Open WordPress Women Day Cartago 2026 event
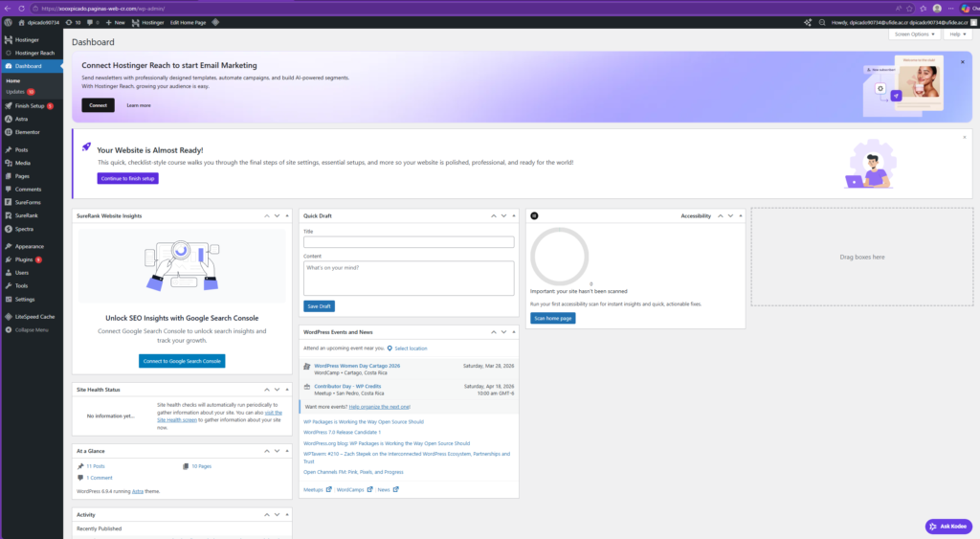980x539 pixels. coord(357,366)
